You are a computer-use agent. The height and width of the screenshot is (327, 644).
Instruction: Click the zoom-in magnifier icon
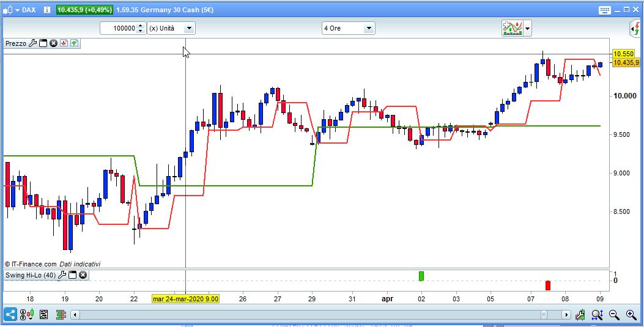pos(631,315)
